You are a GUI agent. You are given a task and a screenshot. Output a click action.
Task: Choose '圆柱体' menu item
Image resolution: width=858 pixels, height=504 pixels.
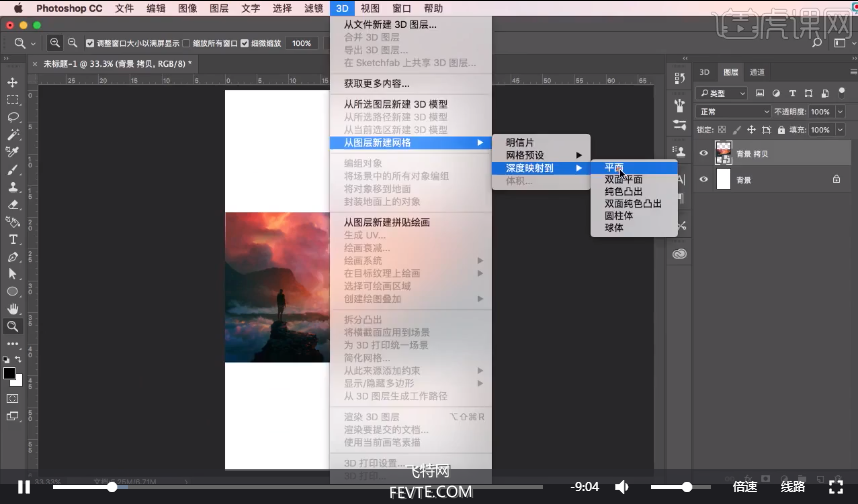[634, 215]
